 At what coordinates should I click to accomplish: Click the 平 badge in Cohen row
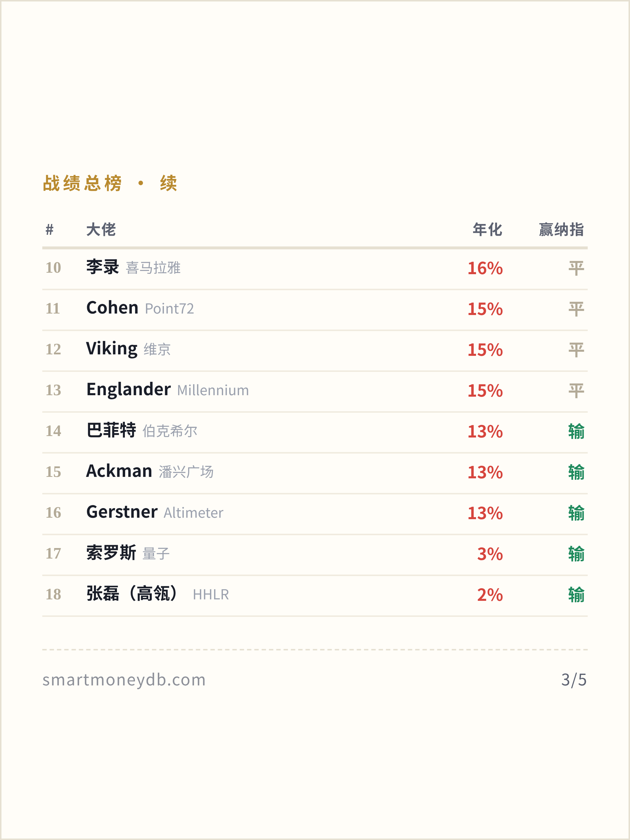pos(576,309)
